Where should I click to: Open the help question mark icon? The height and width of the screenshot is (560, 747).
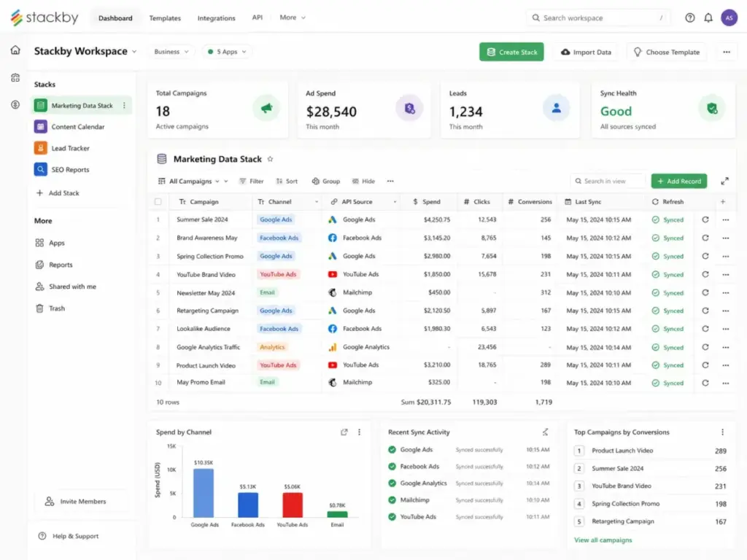tap(689, 17)
